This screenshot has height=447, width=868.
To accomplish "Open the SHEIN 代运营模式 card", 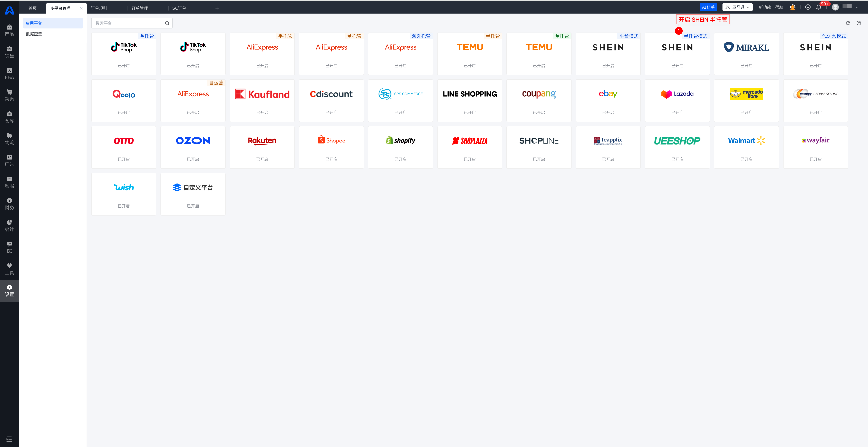I will [815, 54].
